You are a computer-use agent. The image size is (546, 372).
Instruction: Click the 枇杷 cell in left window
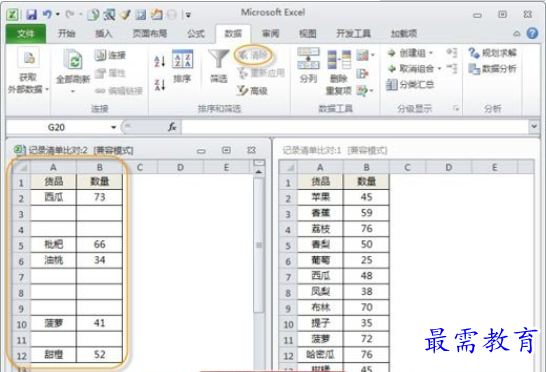pos(54,245)
